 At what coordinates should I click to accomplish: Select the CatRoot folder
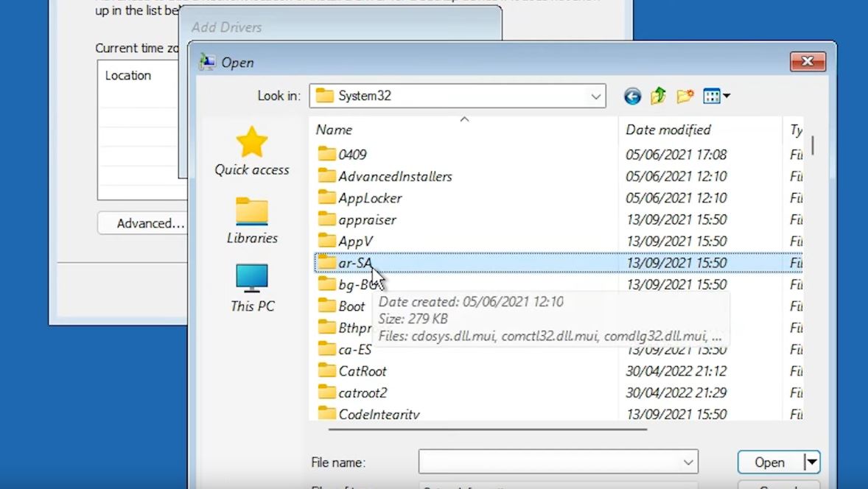point(352,371)
